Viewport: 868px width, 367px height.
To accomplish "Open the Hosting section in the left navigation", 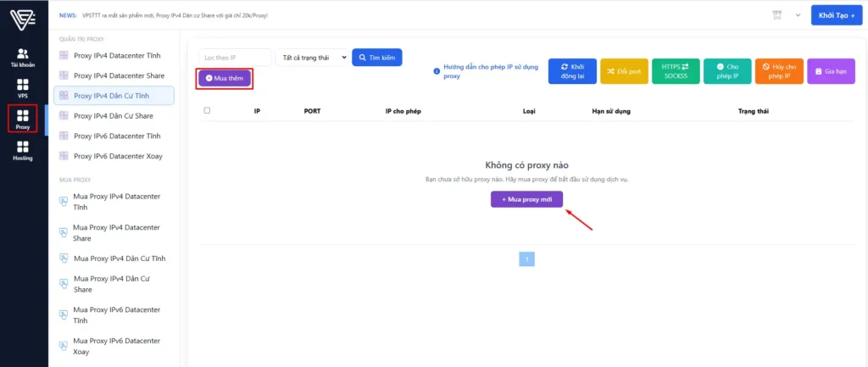I will click(23, 151).
